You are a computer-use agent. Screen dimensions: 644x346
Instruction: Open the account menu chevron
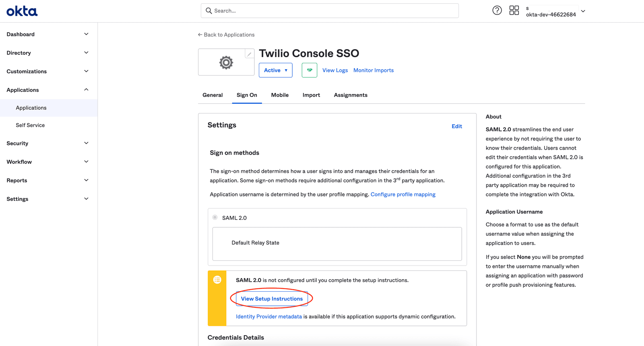(x=583, y=11)
